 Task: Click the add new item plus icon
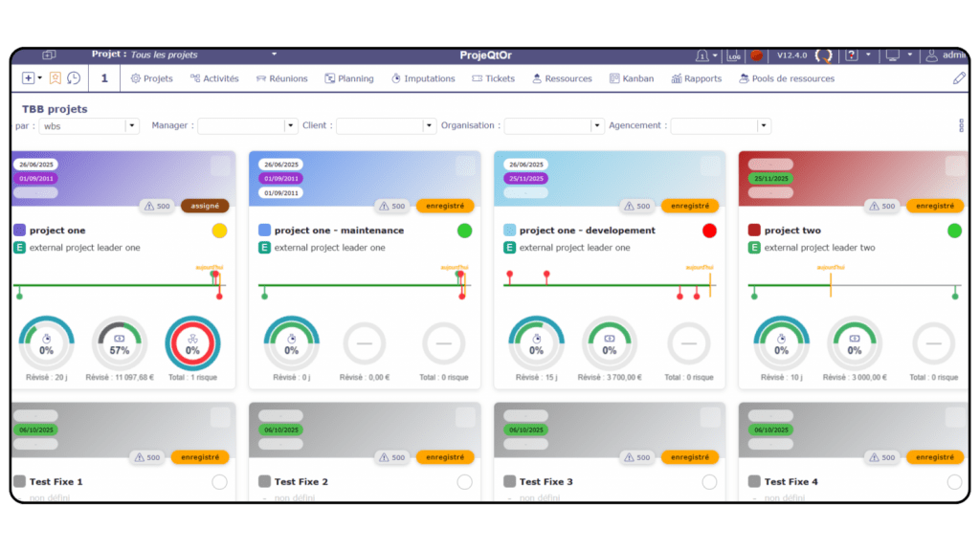pyautogui.click(x=28, y=78)
